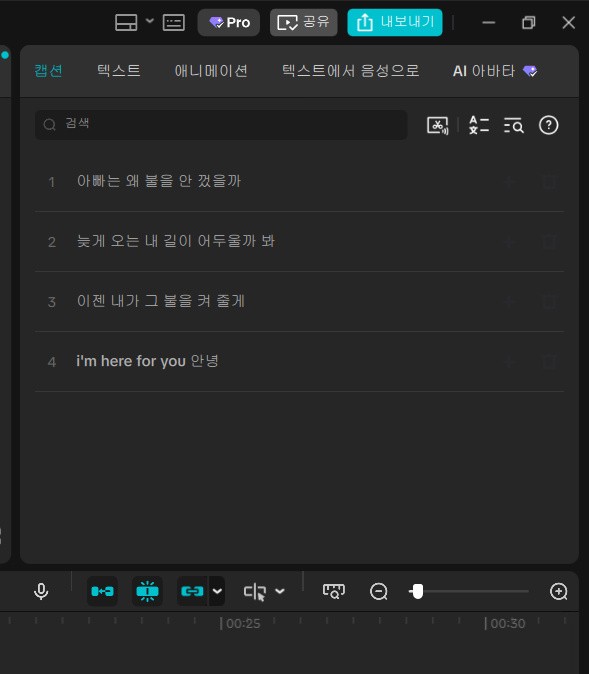
Task: Open the 텍스트에서 음성으로 tab
Action: coord(350,70)
